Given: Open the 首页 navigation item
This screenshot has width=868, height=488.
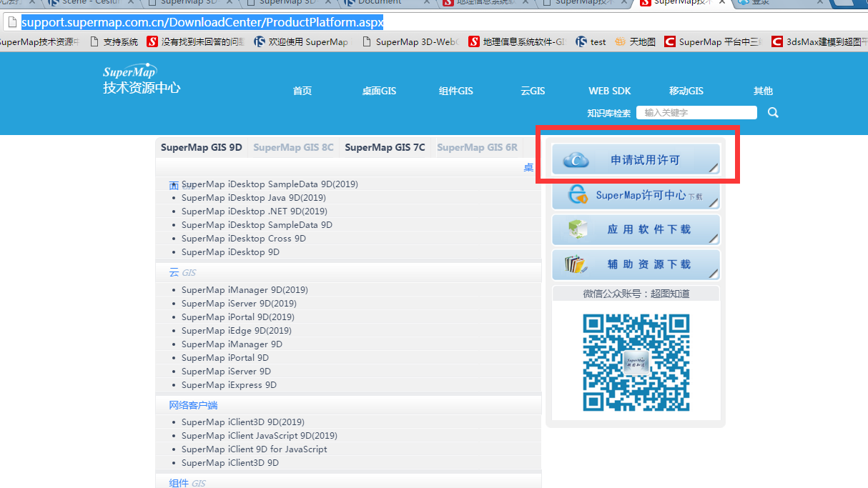Looking at the screenshot, I should [x=302, y=91].
